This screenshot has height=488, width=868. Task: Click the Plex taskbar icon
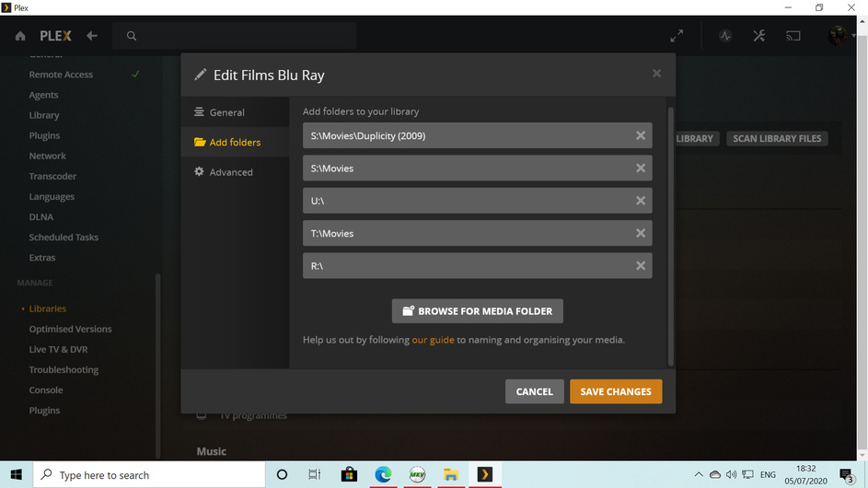pos(485,475)
